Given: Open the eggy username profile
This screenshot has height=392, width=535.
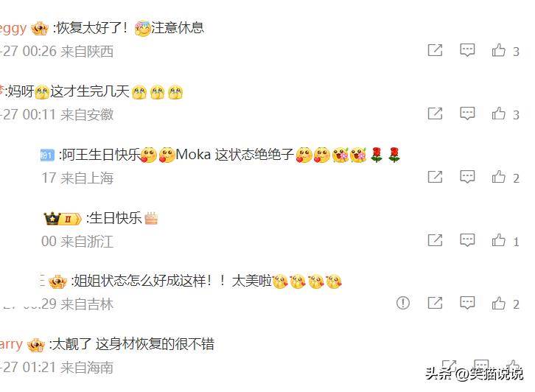Looking at the screenshot, I should coord(13,28).
